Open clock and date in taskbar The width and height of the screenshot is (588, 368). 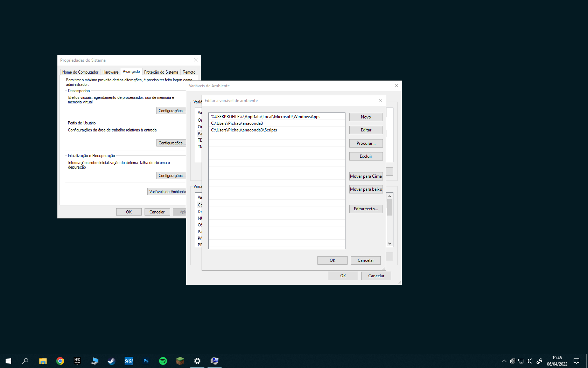click(557, 361)
